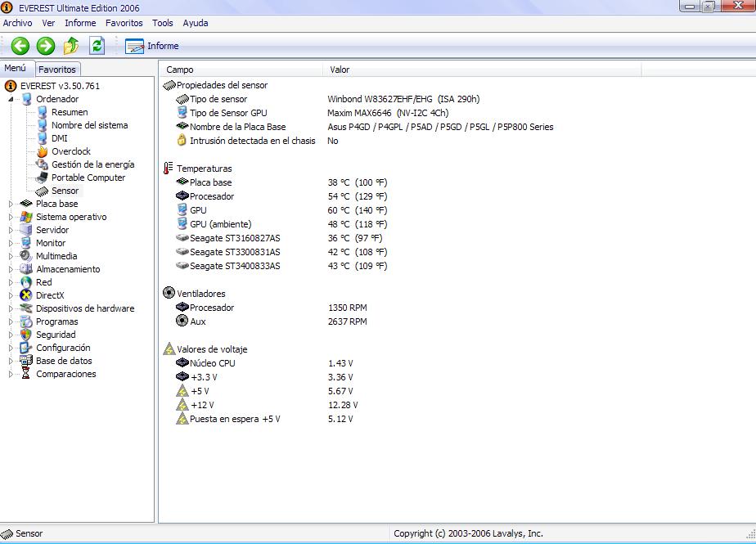Click the Campo column header

point(241,70)
